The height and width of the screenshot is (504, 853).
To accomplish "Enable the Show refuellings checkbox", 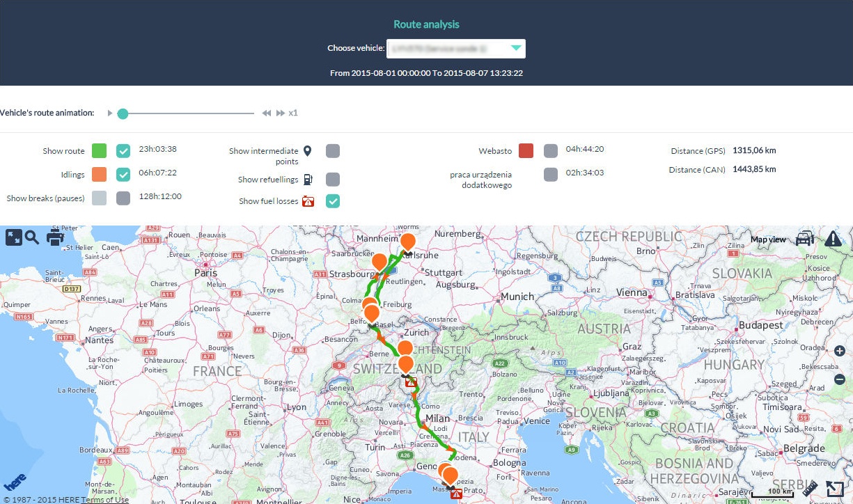I will coord(333,179).
